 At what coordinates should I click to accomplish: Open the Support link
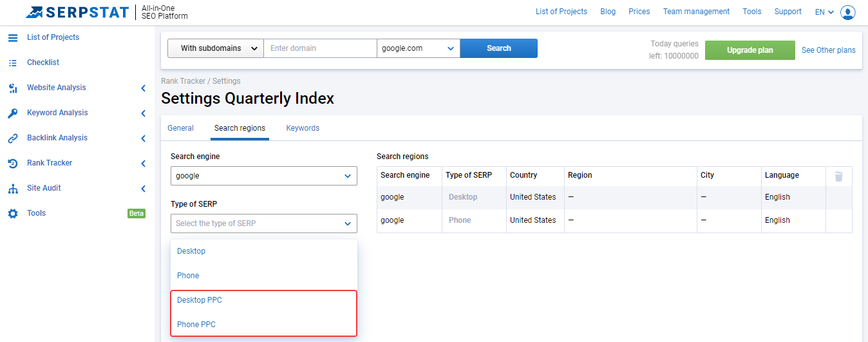tap(788, 12)
